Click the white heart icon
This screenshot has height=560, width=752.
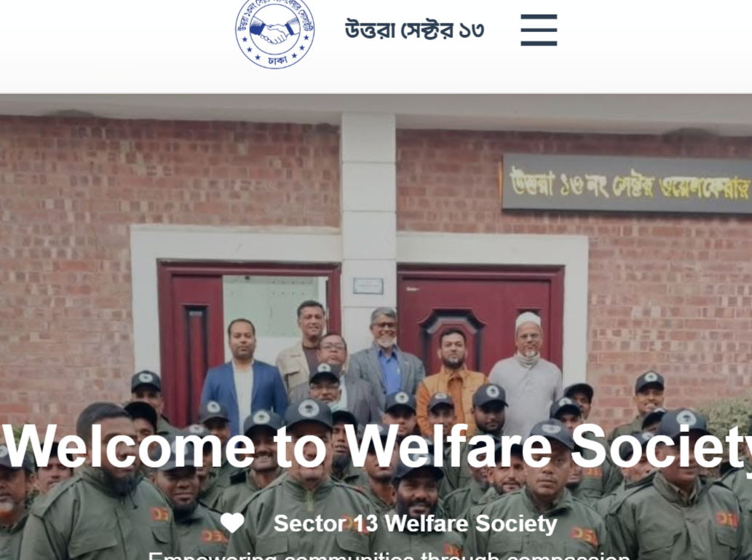[233, 523]
